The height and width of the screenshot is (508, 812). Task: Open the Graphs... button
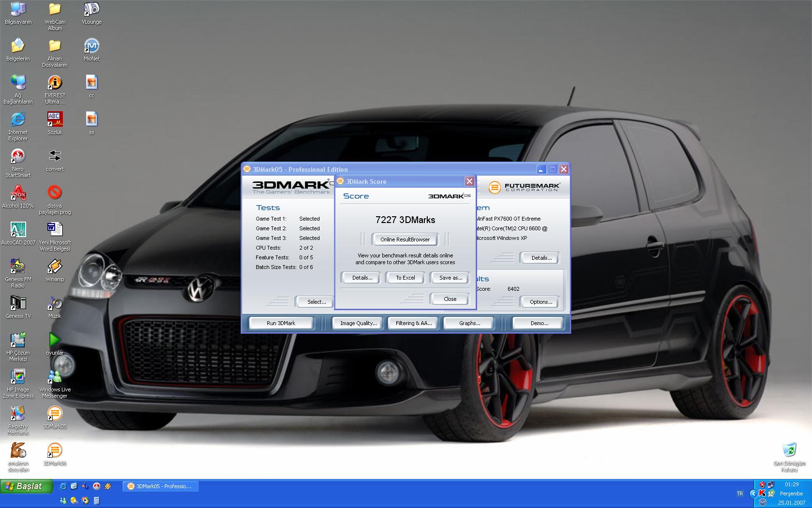(469, 323)
